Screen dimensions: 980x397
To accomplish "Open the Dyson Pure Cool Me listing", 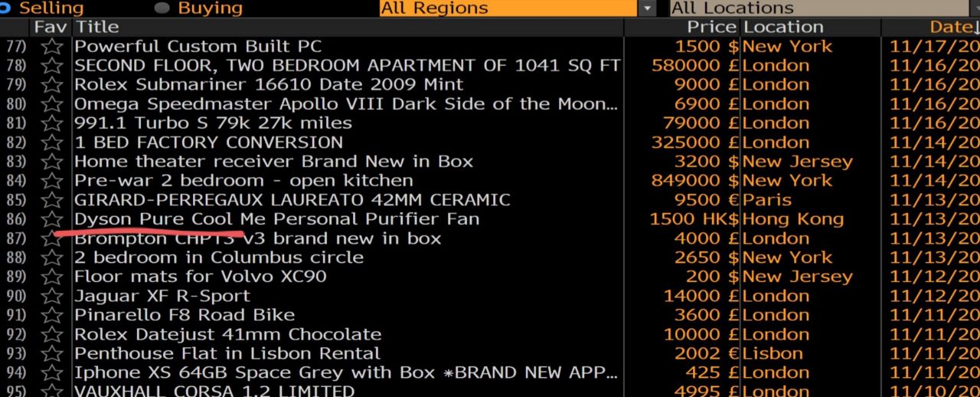I will (276, 219).
